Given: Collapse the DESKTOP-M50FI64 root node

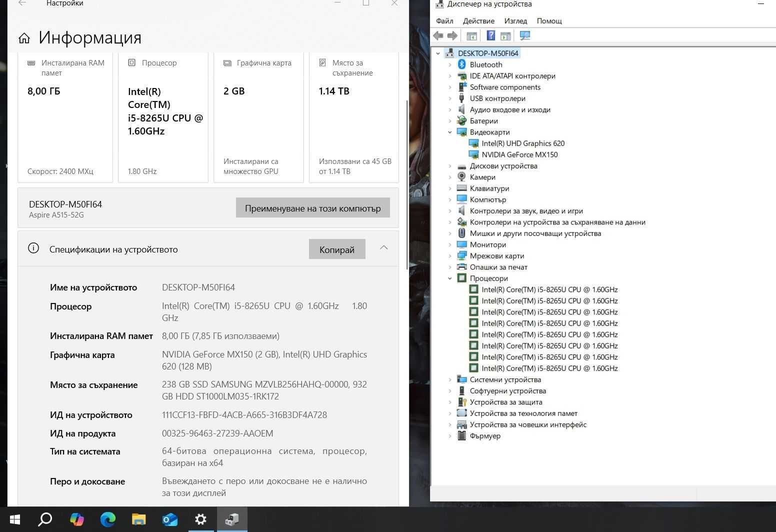Looking at the screenshot, I should point(438,53).
